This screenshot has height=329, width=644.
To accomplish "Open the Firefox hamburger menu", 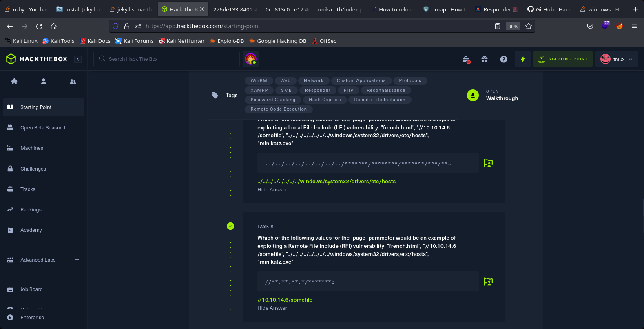I will tap(634, 26).
